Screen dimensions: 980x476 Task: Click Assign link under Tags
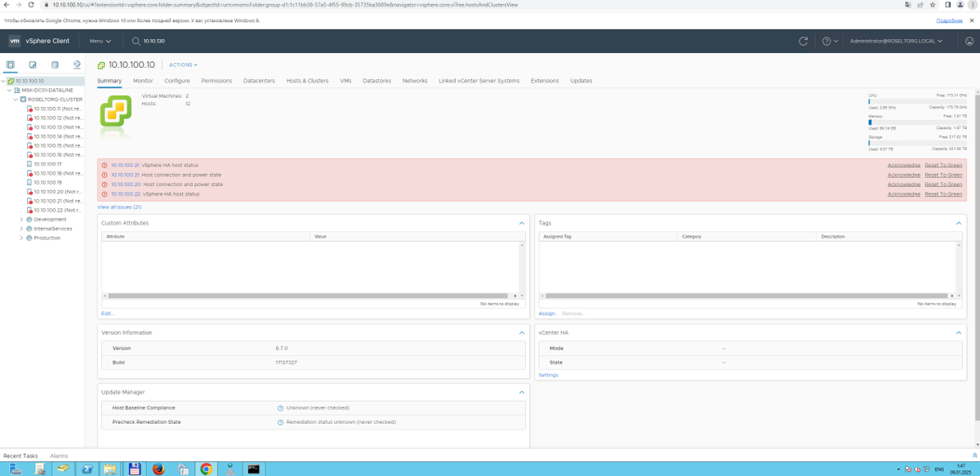tap(548, 314)
